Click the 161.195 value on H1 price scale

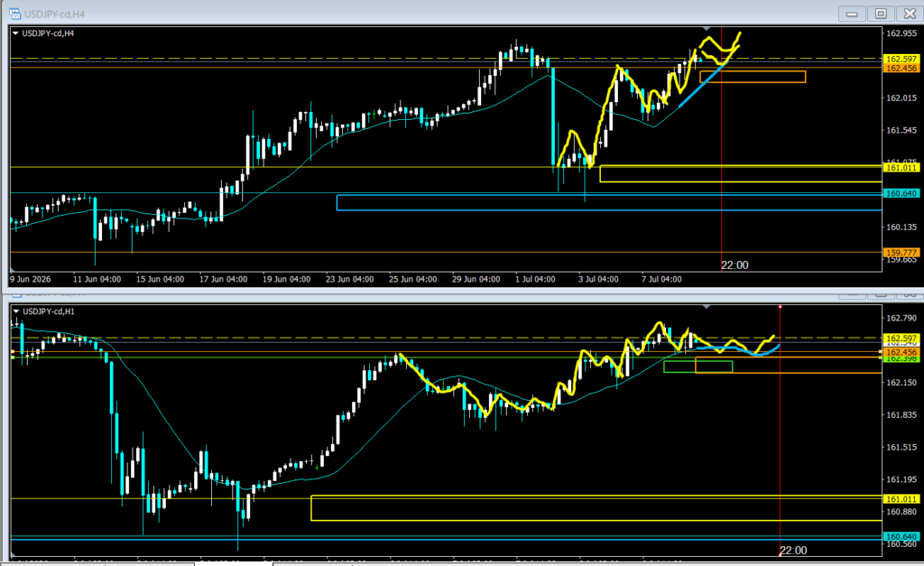[901, 480]
